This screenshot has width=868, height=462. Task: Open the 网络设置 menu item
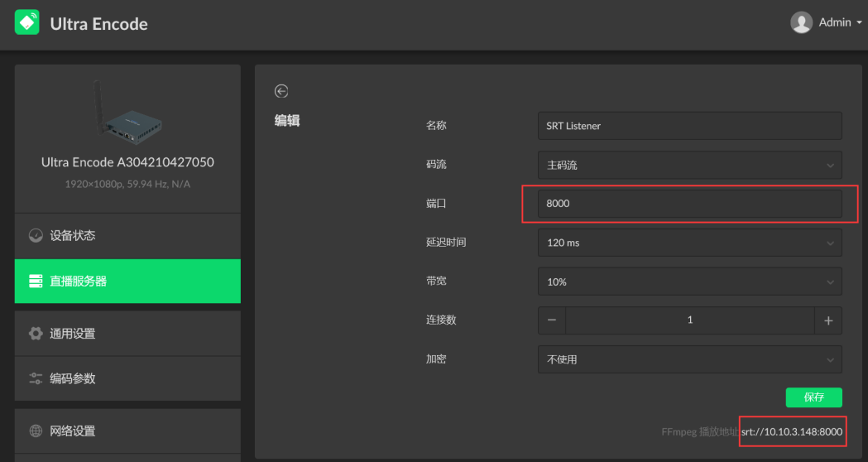(128, 431)
